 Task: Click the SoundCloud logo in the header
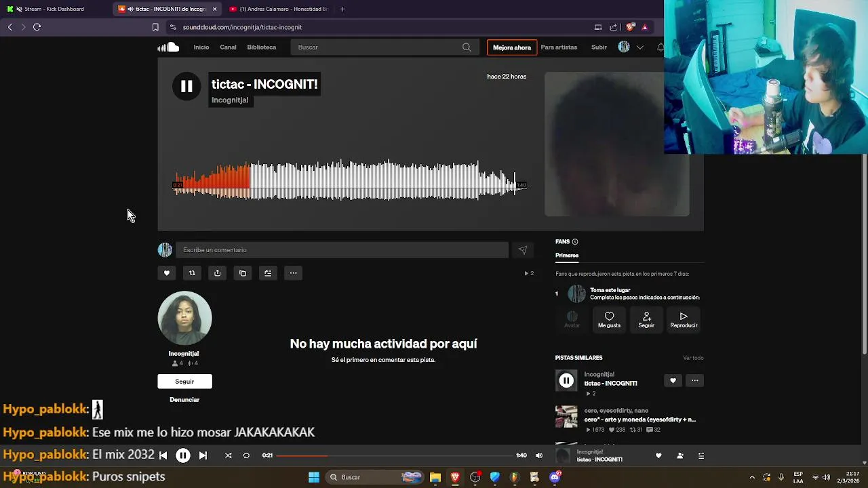pos(168,47)
